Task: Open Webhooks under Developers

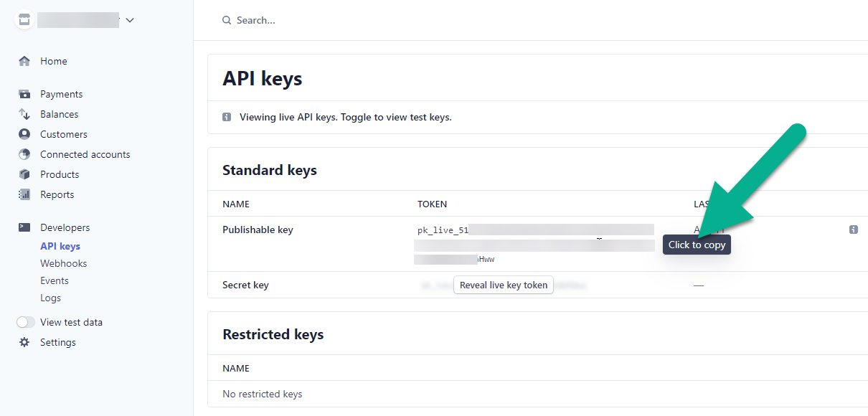Action: pyautogui.click(x=64, y=263)
